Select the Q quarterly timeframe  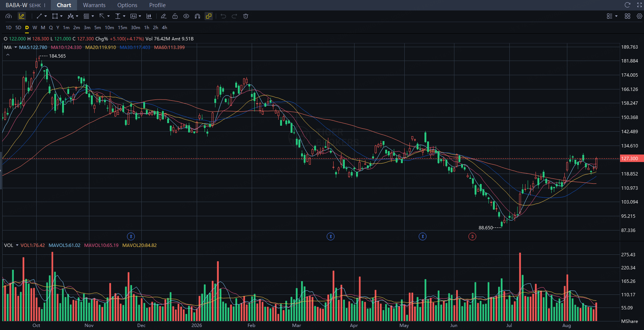pos(51,28)
